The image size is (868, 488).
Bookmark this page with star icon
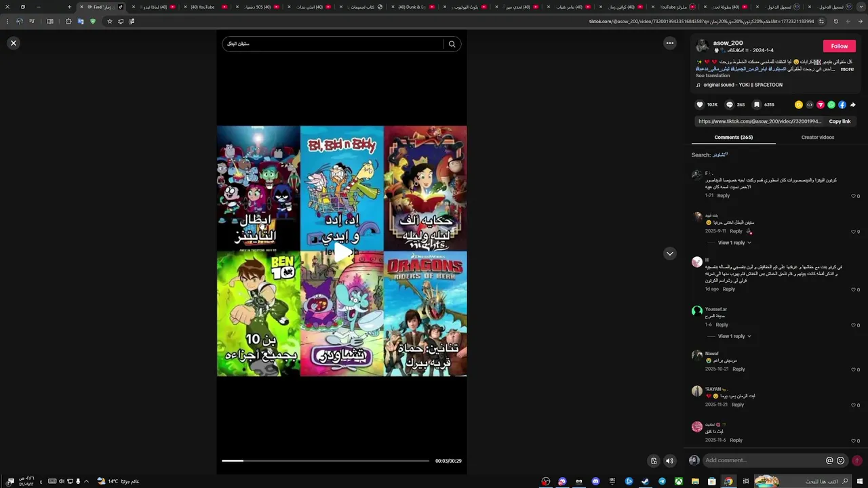[x=110, y=21]
